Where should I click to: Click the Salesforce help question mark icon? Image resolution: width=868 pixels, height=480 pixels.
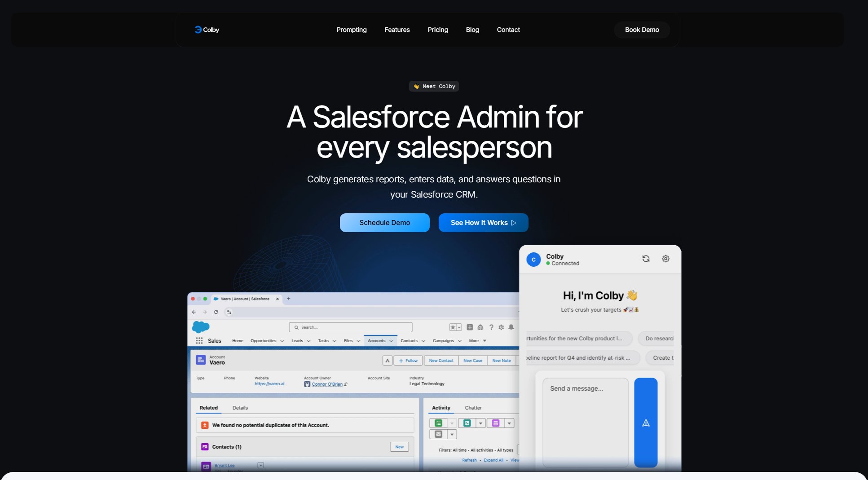click(491, 327)
